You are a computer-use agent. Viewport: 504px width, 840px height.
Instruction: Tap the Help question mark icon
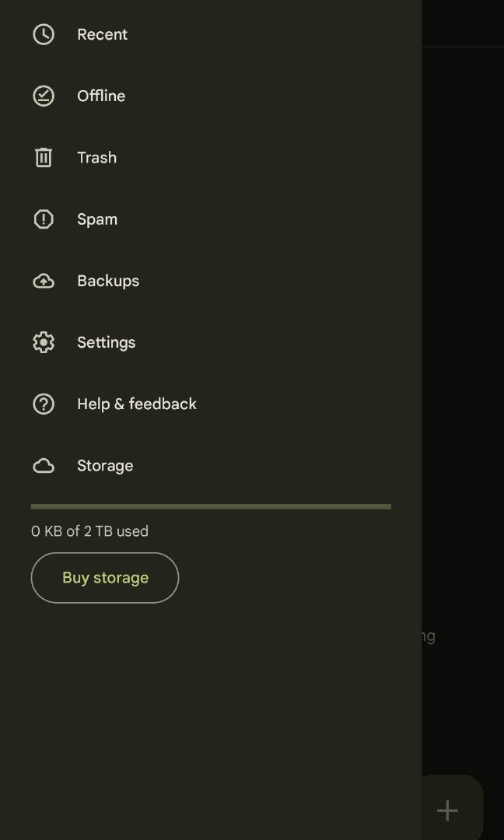[x=44, y=404]
